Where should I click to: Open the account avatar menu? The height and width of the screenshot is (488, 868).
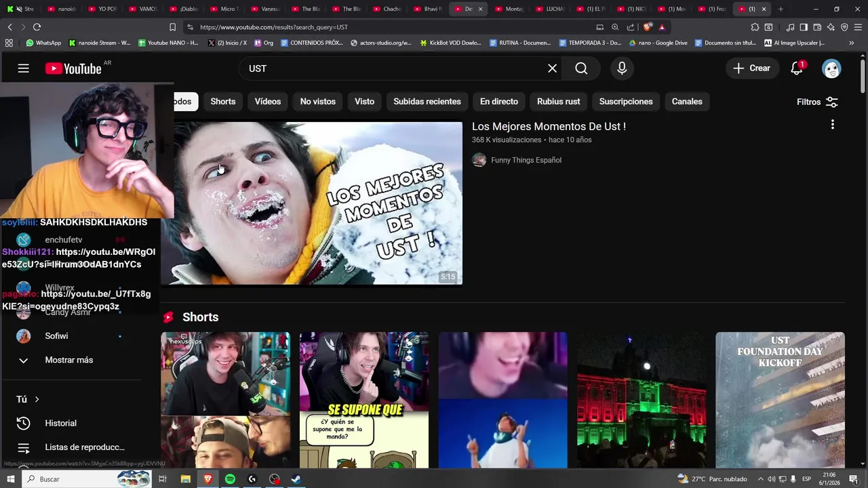[x=831, y=68]
